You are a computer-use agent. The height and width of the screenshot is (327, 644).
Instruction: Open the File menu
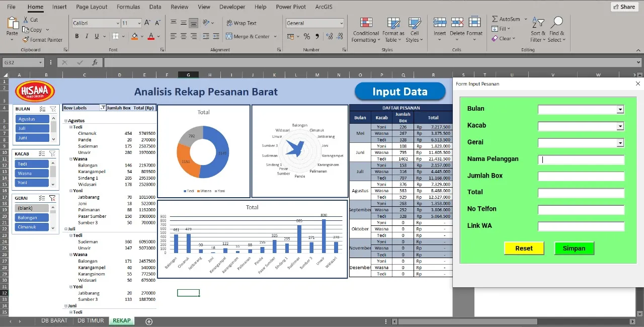tap(11, 7)
